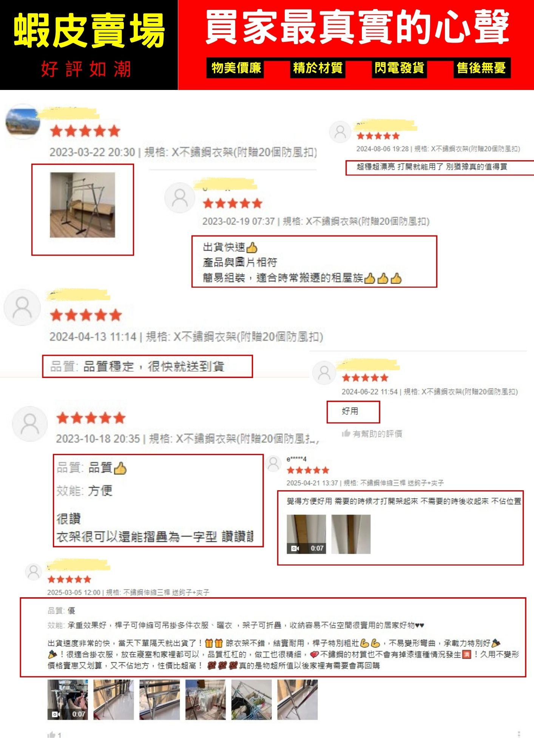Open the second photo in e*****4's review
Screen dimensions: 534x756
point(351,534)
